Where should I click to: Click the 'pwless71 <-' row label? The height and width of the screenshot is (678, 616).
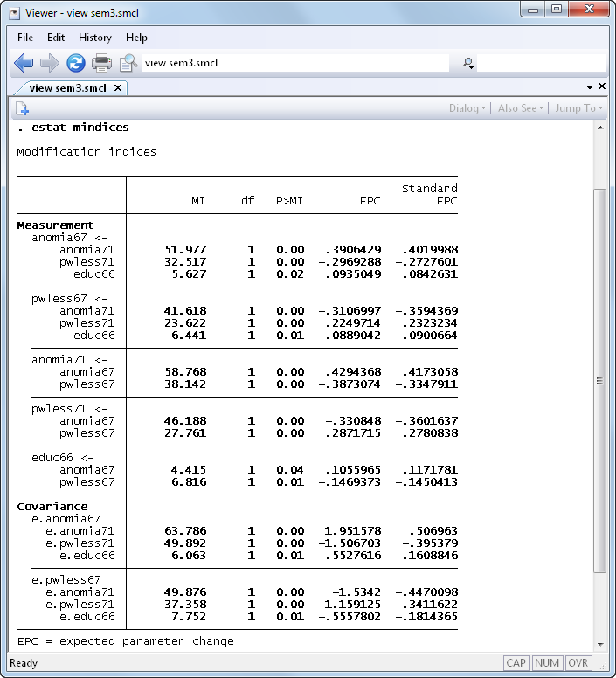tap(70, 409)
